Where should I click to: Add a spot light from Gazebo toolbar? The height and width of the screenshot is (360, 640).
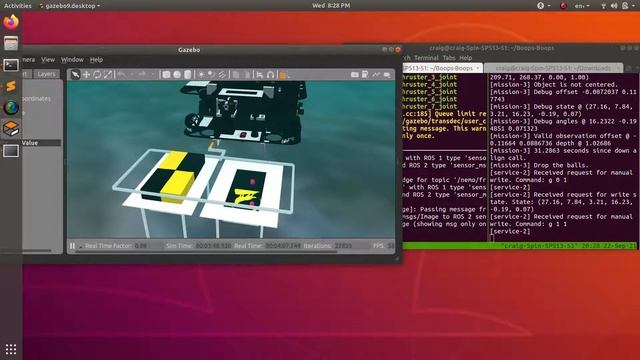(211, 75)
